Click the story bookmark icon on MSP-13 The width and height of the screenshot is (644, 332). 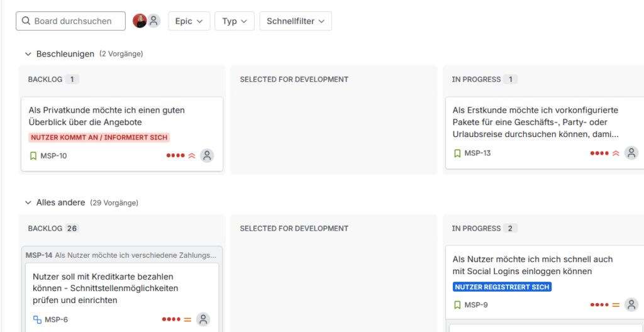457,153
